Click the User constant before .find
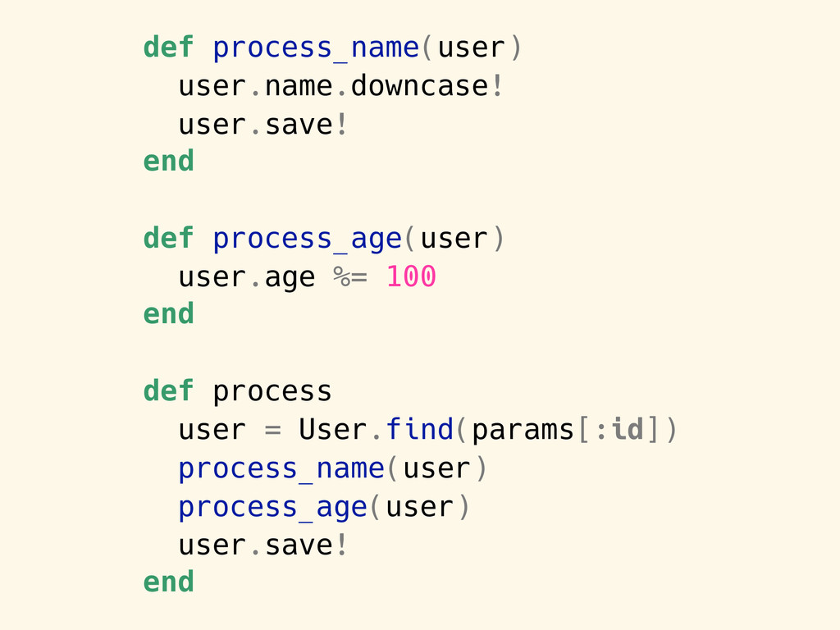Screen dimensions: 840x630 coord(333,430)
